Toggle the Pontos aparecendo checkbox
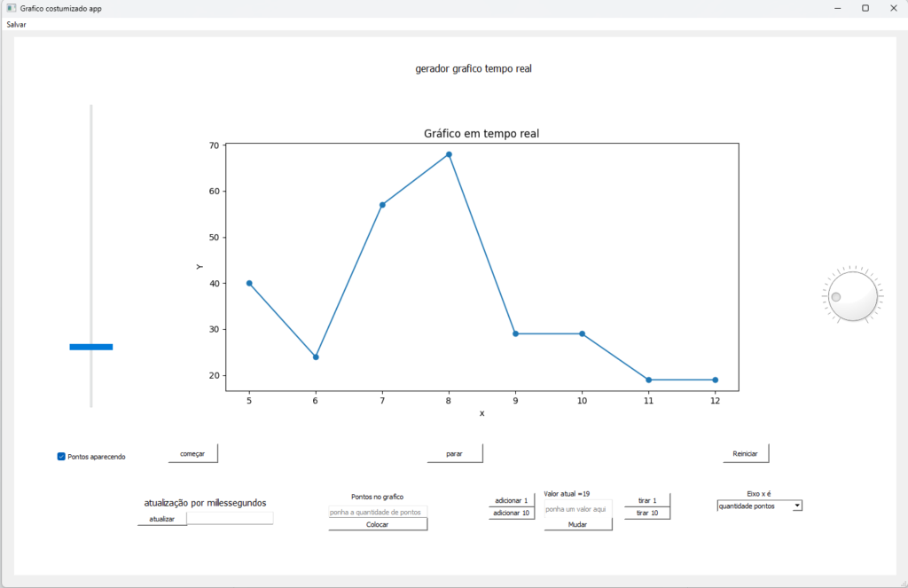 tap(61, 457)
